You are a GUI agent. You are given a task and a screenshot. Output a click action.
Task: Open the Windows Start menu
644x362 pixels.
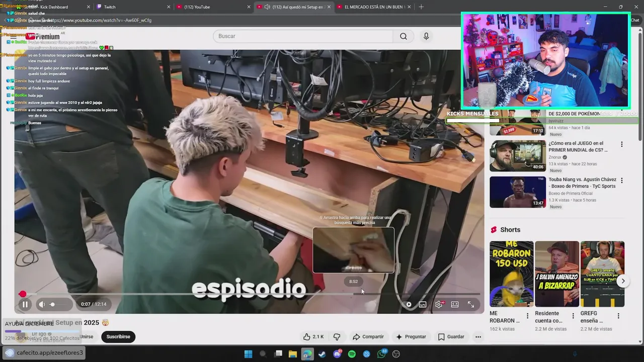(x=248, y=354)
